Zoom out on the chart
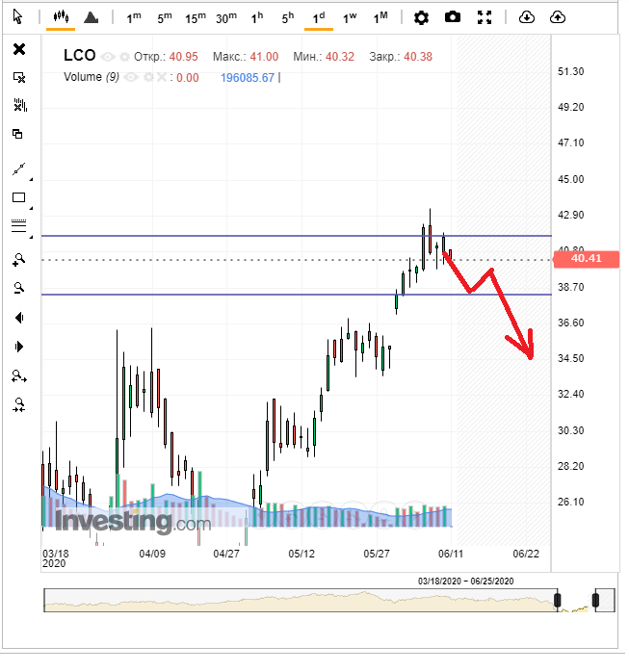Screen dimensions: 629x672 tap(19, 288)
